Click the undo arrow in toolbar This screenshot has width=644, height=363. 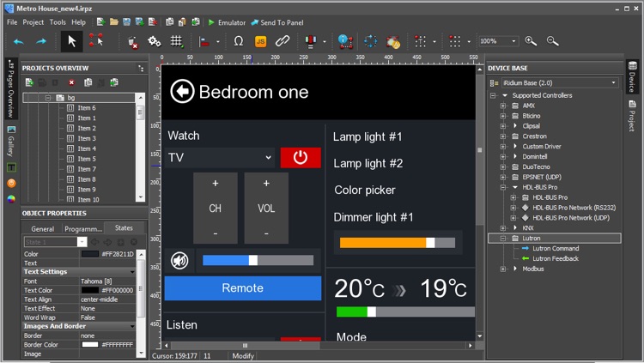coord(18,41)
